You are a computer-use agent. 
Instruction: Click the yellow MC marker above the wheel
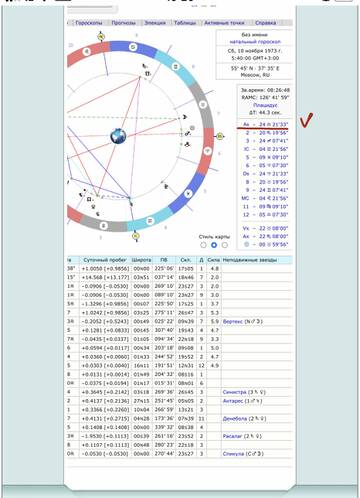tap(101, 36)
